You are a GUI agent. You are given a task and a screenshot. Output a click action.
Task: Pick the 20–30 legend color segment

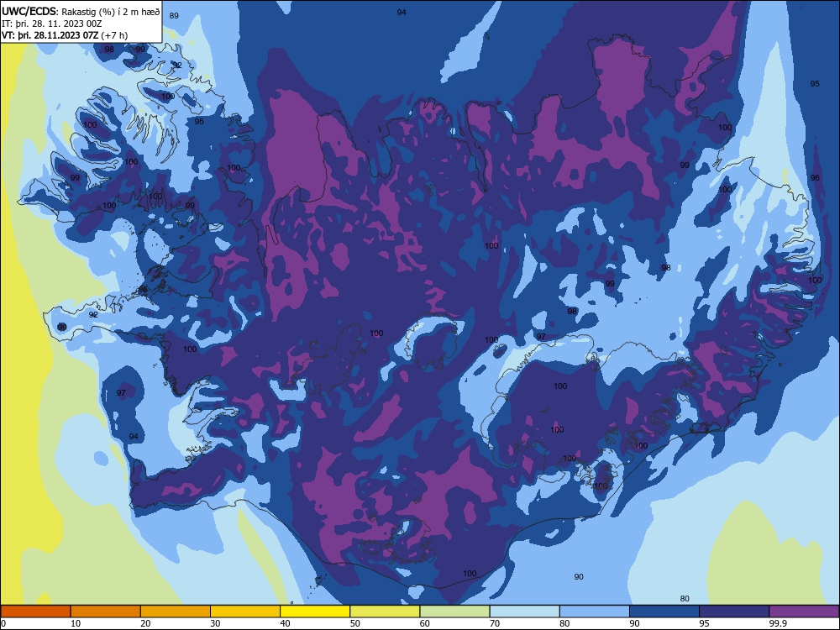point(176,612)
